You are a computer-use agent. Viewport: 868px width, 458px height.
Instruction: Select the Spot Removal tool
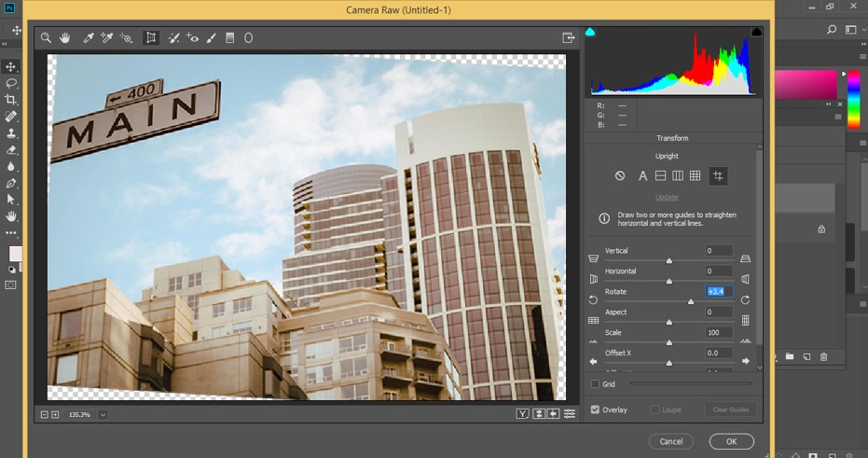pyautogui.click(x=173, y=38)
